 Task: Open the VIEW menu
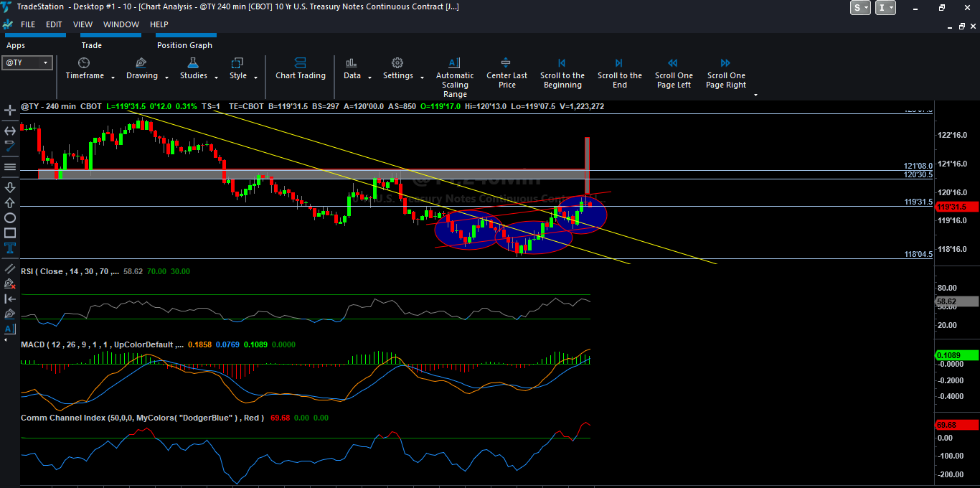pos(83,24)
